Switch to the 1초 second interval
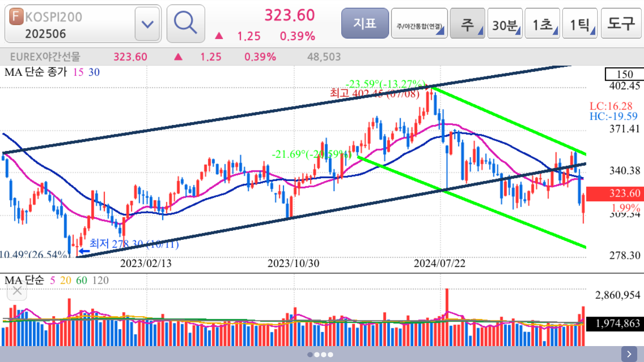The height and width of the screenshot is (362, 644). tap(542, 24)
